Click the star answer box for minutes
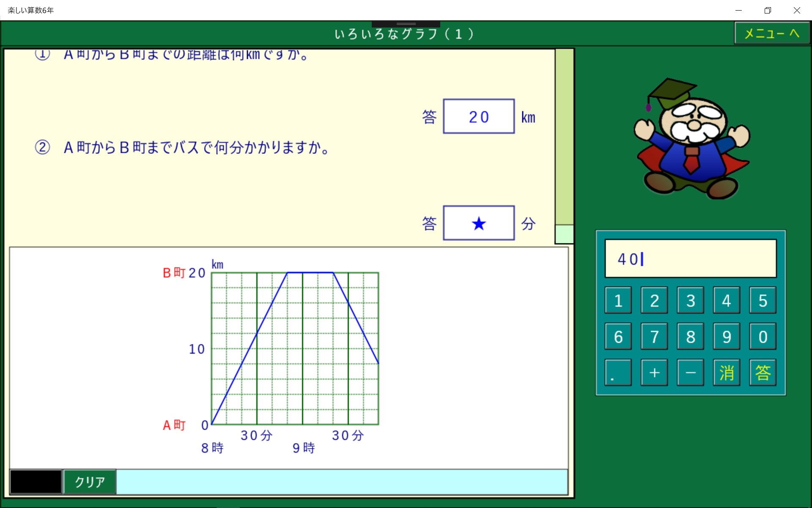The height and width of the screenshot is (508, 812). pos(479,223)
